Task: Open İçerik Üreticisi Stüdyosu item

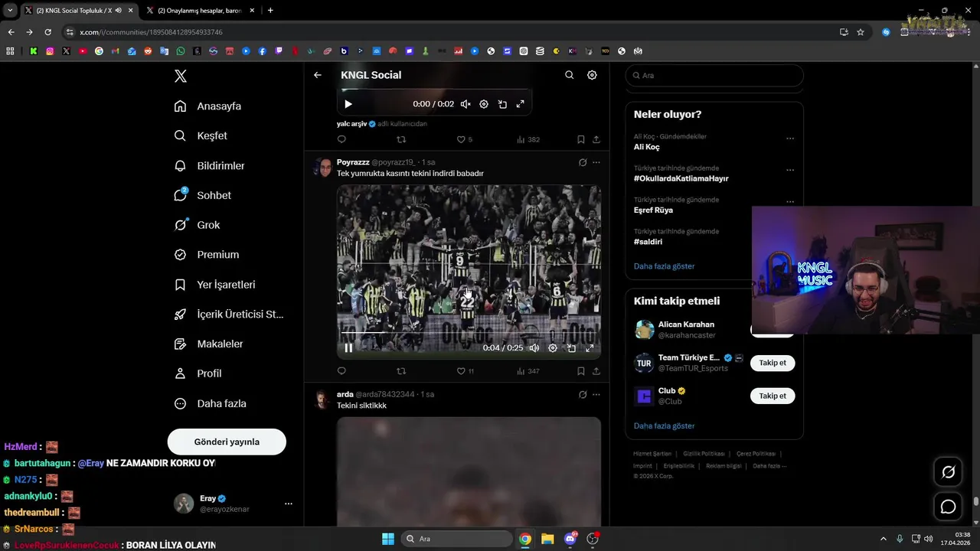Action: pyautogui.click(x=228, y=314)
